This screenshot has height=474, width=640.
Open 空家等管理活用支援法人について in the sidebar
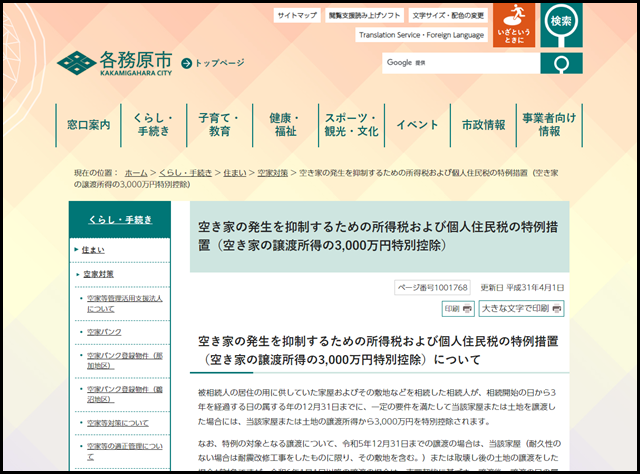tap(124, 304)
